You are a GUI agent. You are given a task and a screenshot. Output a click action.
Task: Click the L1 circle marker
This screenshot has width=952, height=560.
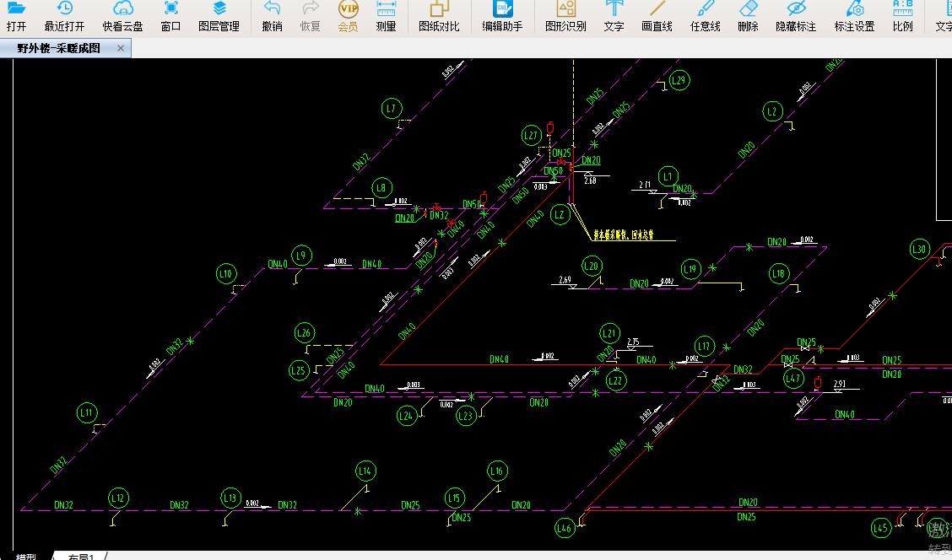pos(668,176)
